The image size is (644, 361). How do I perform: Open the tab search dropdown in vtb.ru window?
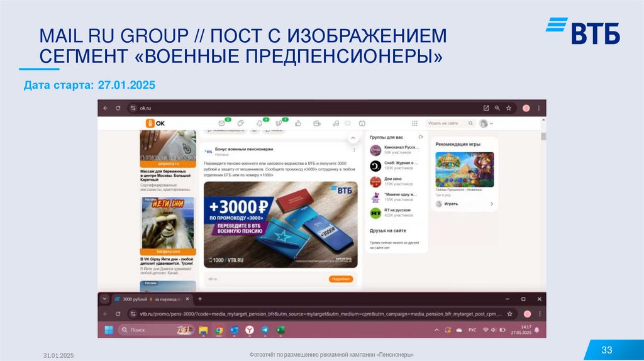105,299
